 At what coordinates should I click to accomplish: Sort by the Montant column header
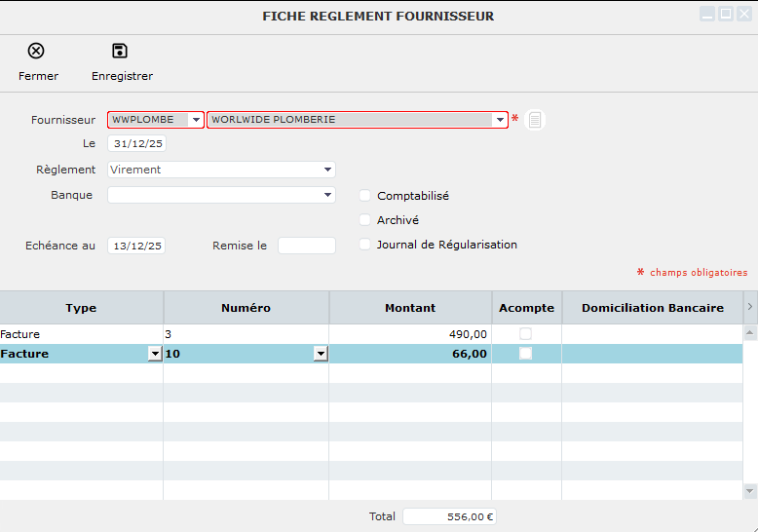pos(410,308)
